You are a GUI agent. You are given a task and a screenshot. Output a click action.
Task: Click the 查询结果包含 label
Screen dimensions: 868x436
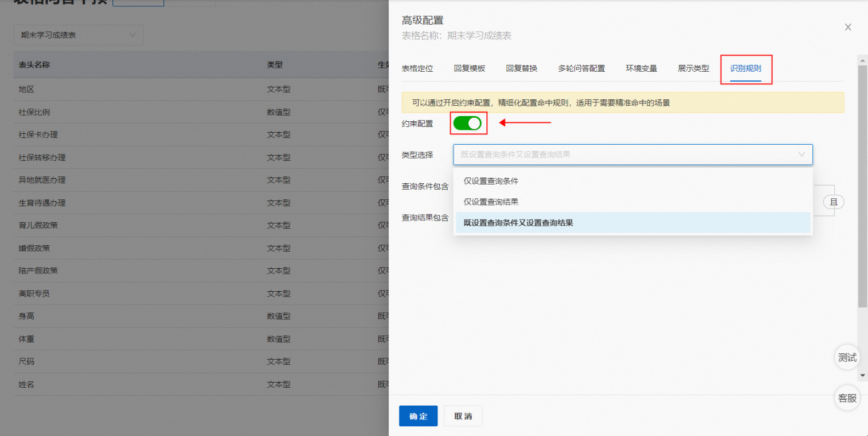pyautogui.click(x=425, y=218)
